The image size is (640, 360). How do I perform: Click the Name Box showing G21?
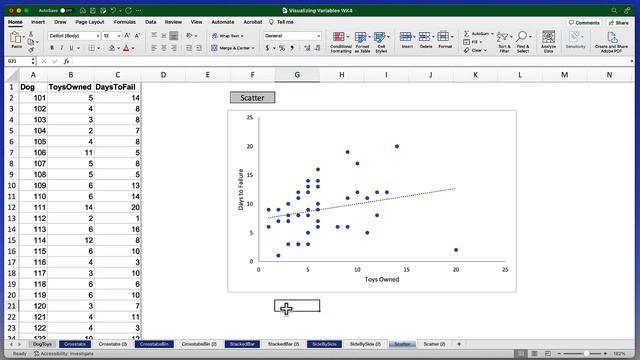[18, 61]
